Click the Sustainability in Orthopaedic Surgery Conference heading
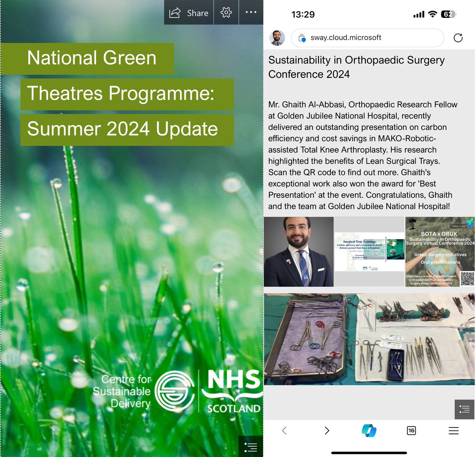This screenshot has width=476, height=457. [x=356, y=67]
